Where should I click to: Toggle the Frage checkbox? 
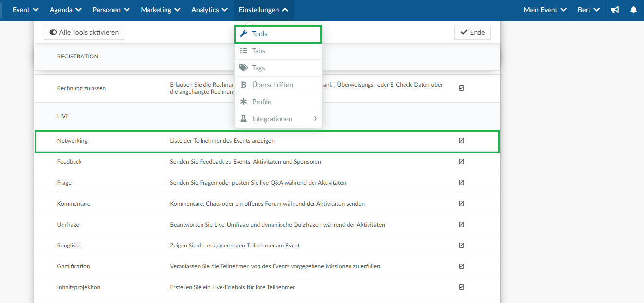[461, 182]
